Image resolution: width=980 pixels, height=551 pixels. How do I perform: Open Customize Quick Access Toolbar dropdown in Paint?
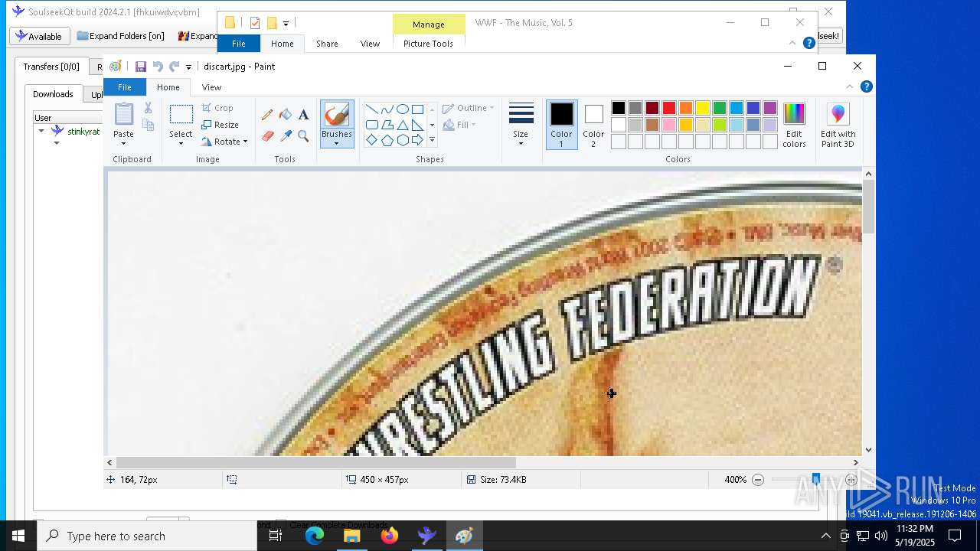(188, 67)
